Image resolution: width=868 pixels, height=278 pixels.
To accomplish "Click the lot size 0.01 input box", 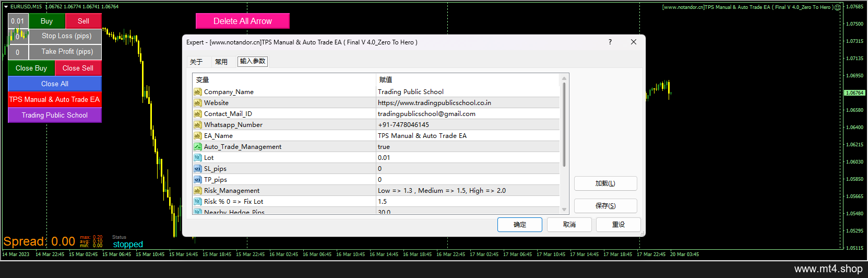I will 18,21.
